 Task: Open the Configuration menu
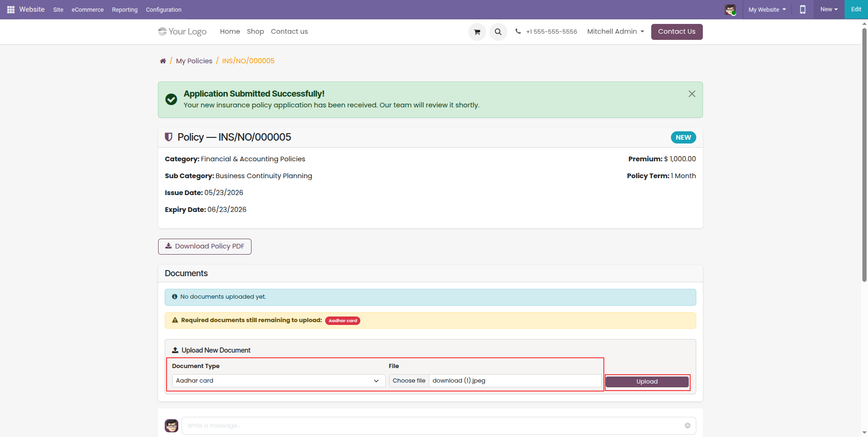pyautogui.click(x=164, y=9)
